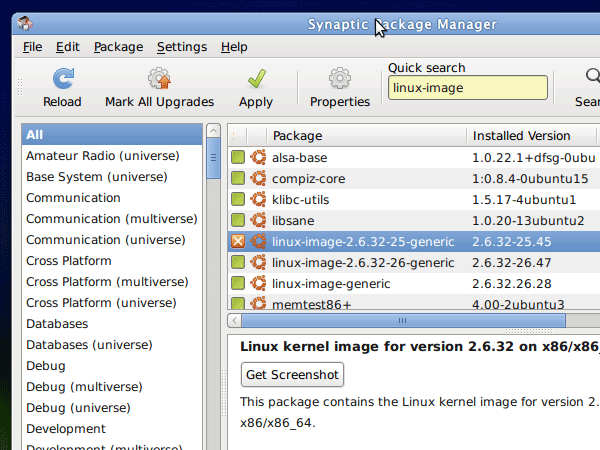The width and height of the screenshot is (600, 450).
Task: Click Ubuntu logo icon beside libsane
Action: click(x=258, y=220)
